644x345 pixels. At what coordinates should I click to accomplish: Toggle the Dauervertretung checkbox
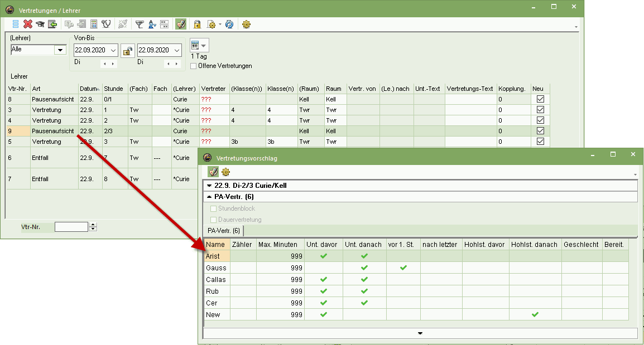pos(214,220)
